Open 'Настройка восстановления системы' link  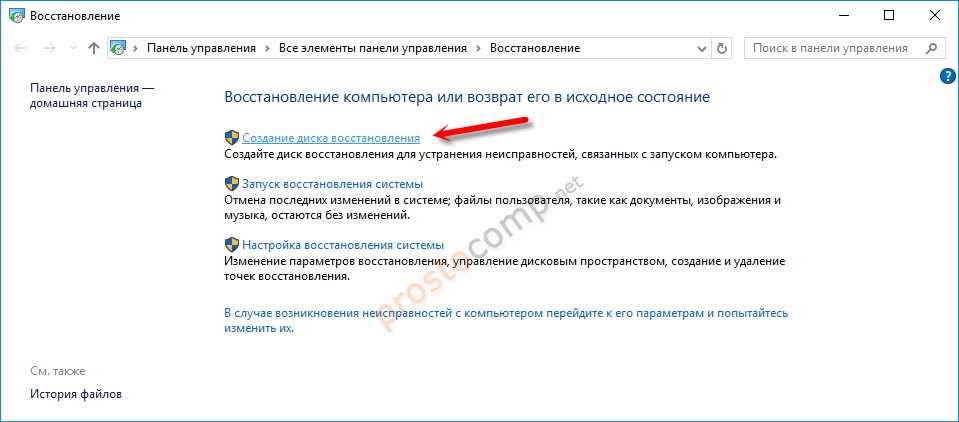(x=343, y=245)
